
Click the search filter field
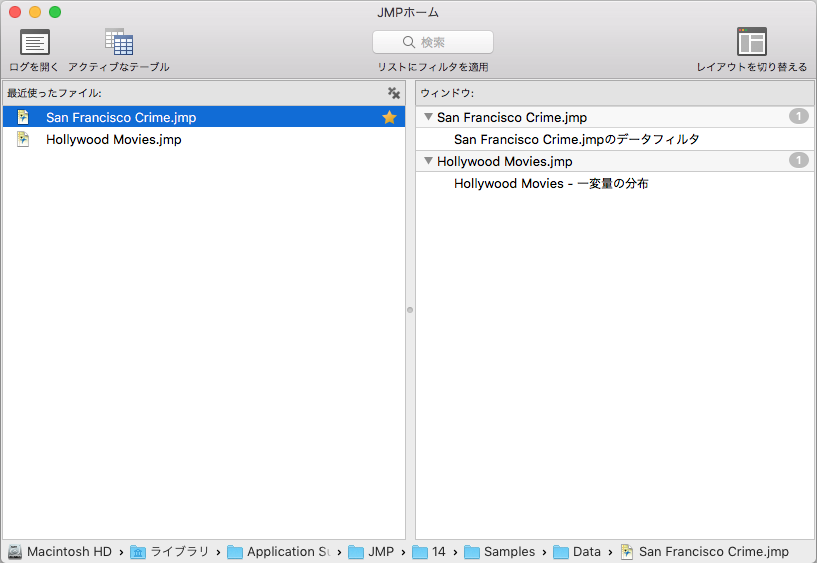432,43
